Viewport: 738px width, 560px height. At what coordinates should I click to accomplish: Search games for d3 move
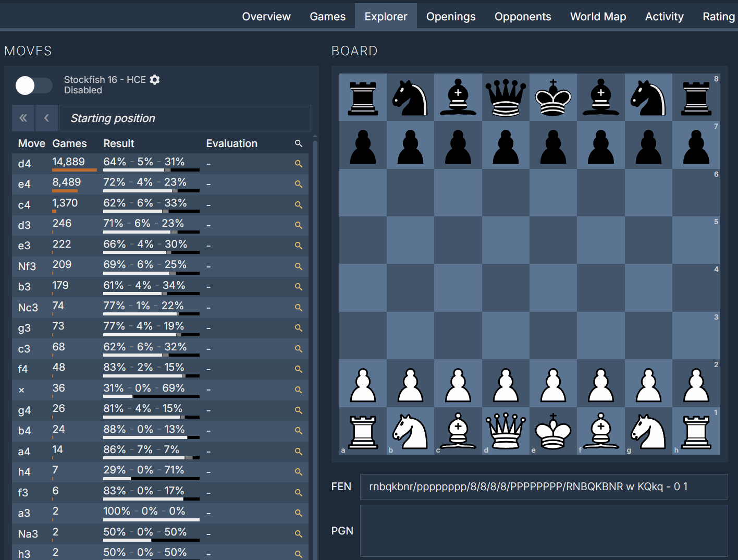[299, 225]
